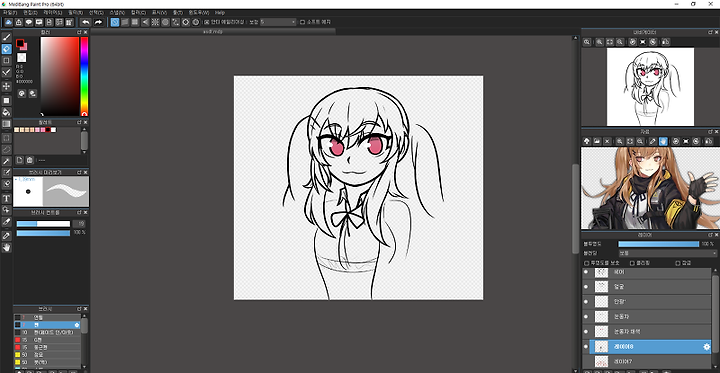The height and width of the screenshot is (373, 720).
Task: Enable the clipping checkbox
Action: point(632,263)
